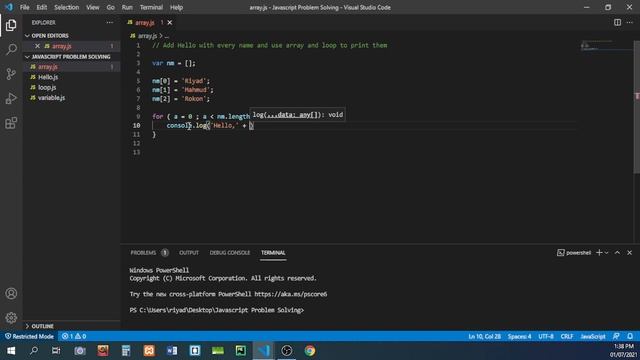This screenshot has height=360, width=640.
Task: Open the launch profile dropdown beside new terminal
Action: pyautogui.click(x=607, y=253)
